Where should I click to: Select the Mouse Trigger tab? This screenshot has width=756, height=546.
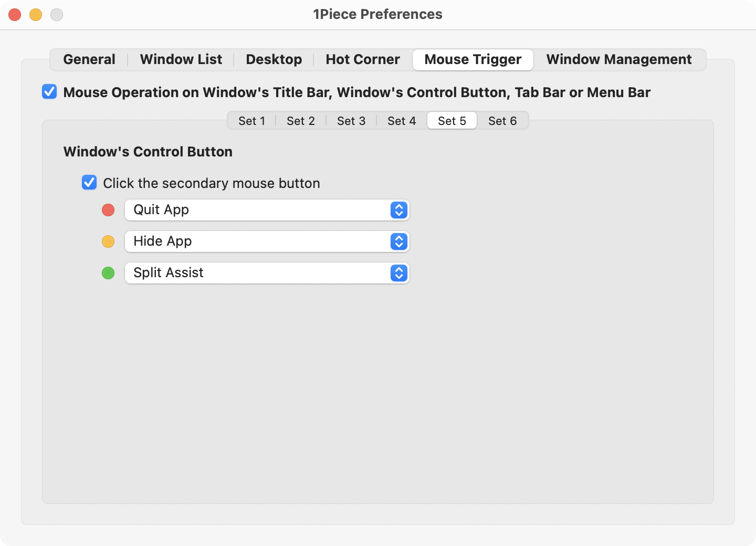pyautogui.click(x=473, y=59)
